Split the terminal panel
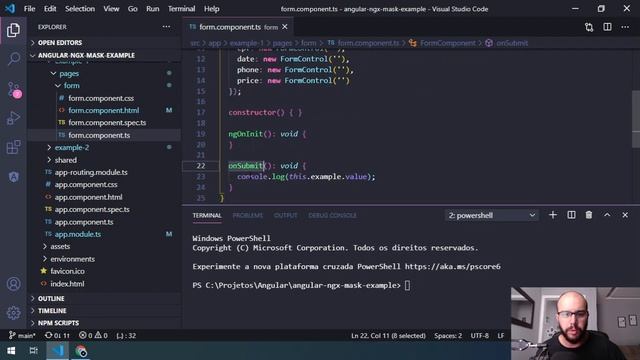Image resolution: width=640 pixels, height=360 pixels. (x=571, y=215)
